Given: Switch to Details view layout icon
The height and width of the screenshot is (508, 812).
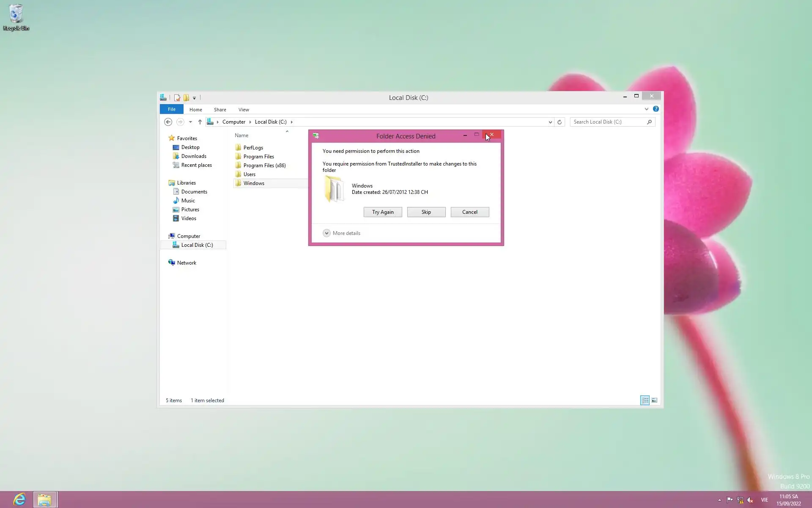Looking at the screenshot, I should (x=645, y=400).
